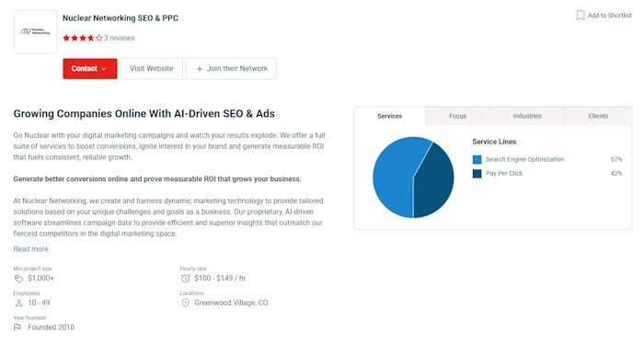Click the Growing Companies Online heading
Image resolution: width=644 pixels, height=343 pixels.
144,114
